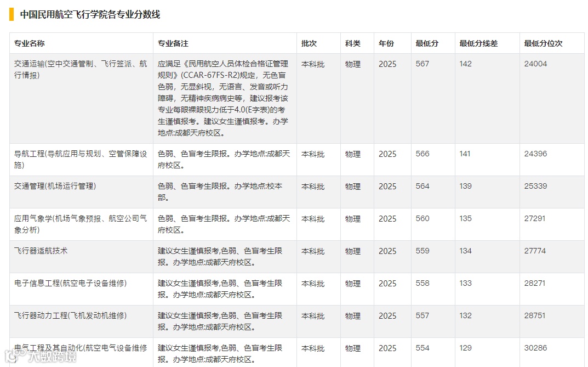The width and height of the screenshot is (588, 367).
Task: Click minimum score 560
Action: [423, 218]
